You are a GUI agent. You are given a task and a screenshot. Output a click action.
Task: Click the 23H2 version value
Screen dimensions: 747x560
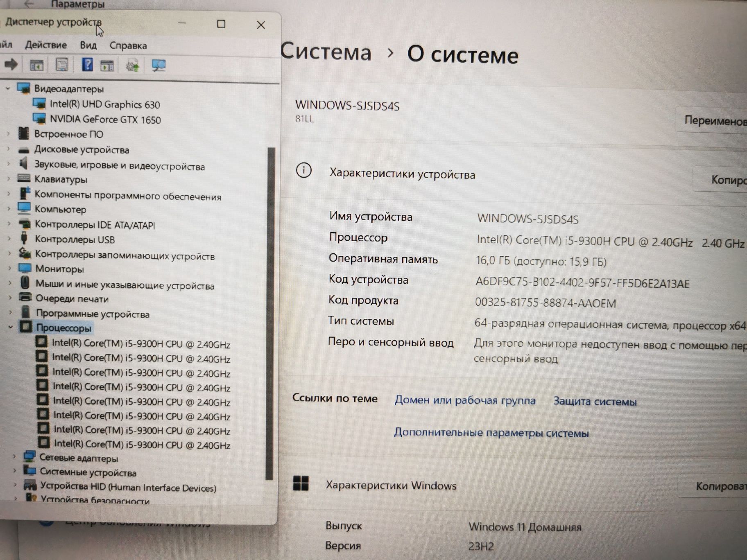[x=481, y=546]
